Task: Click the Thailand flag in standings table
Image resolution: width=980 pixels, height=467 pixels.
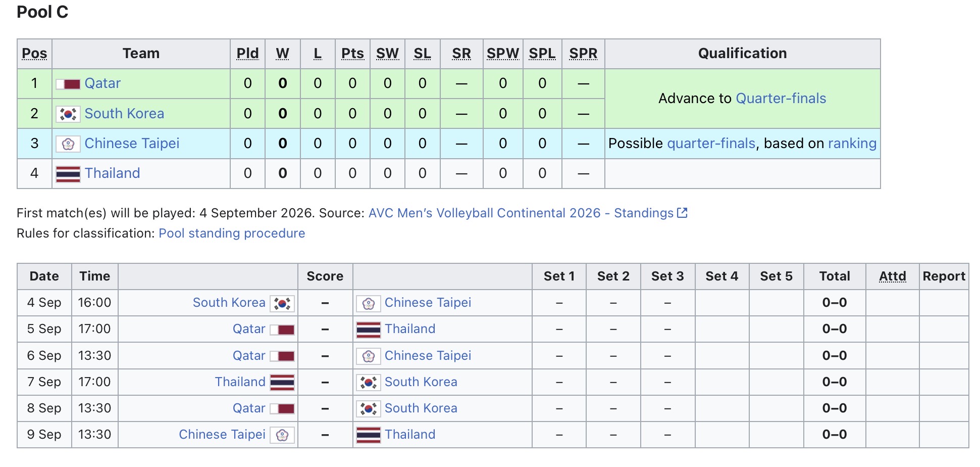Action: (68, 174)
